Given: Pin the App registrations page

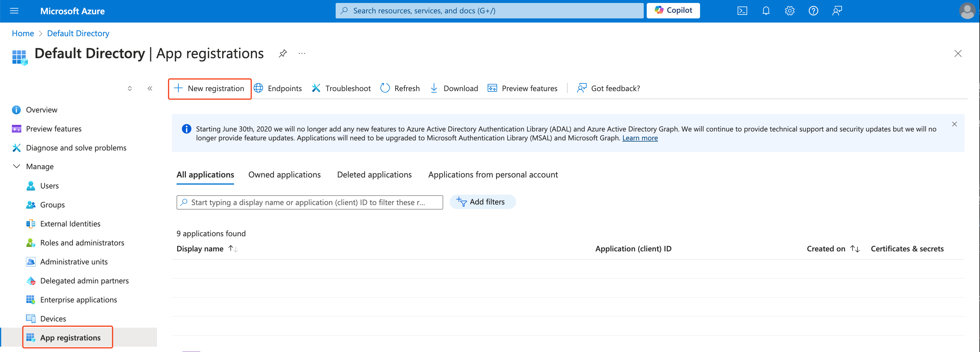Looking at the screenshot, I should 283,54.
